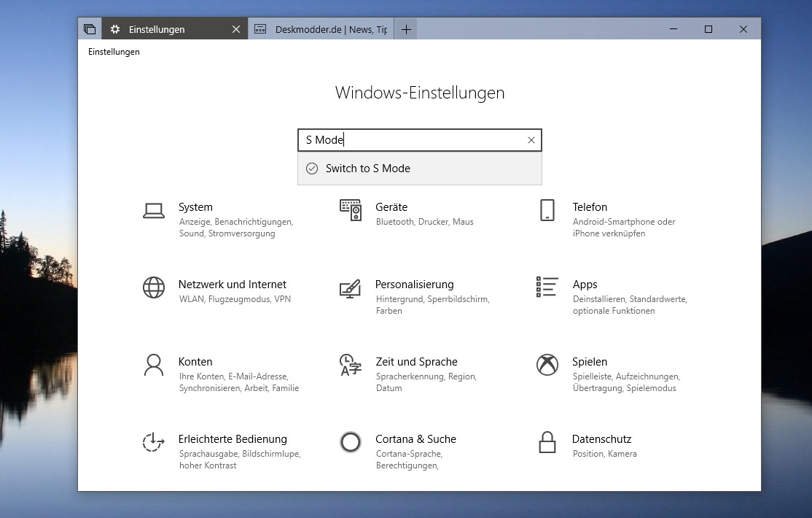Open the Konten person icon
812x518 pixels.
[x=154, y=365]
